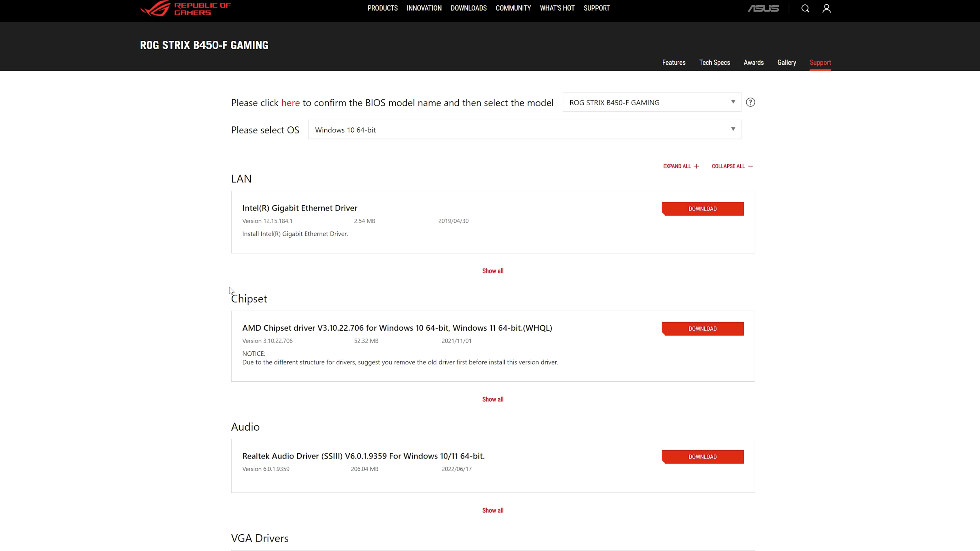Image resolution: width=980 pixels, height=551 pixels.
Task: Click the 2022/06/17 date
Action: tap(457, 469)
